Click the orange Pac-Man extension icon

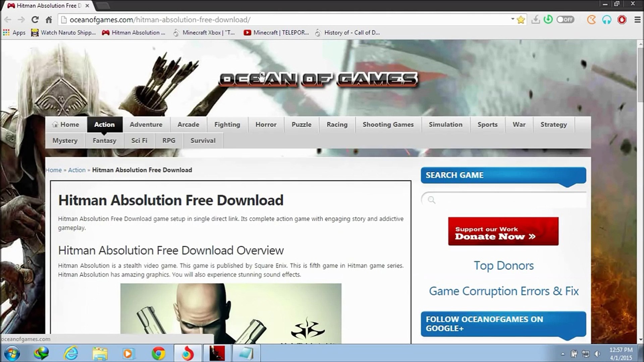591,20
